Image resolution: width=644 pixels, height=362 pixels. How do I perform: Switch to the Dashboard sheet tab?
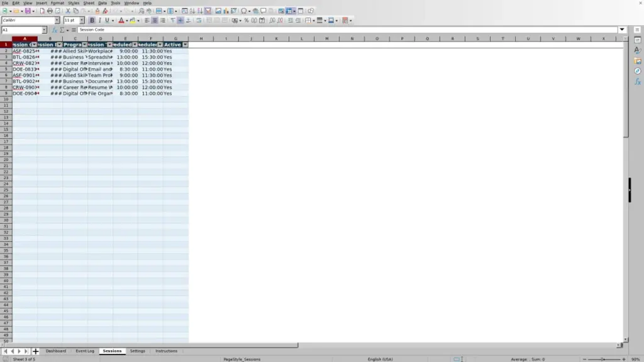coord(56,351)
